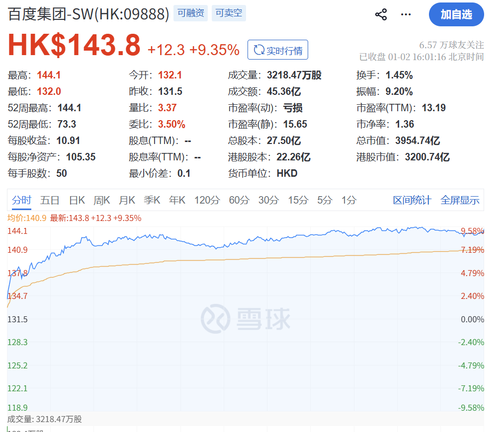The height and width of the screenshot is (432, 504).
Task: Click the 雪球 watermark logo in chart
Action: point(246,318)
